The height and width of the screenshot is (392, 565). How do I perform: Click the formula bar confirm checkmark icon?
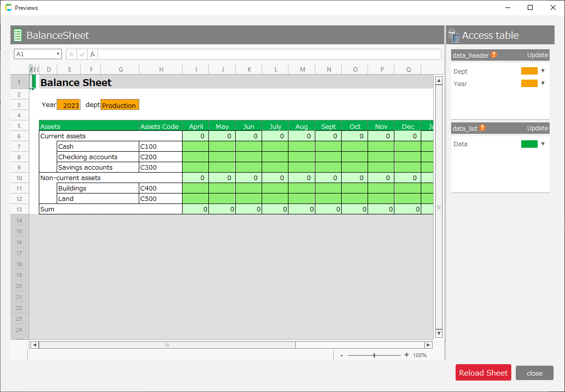click(x=82, y=54)
